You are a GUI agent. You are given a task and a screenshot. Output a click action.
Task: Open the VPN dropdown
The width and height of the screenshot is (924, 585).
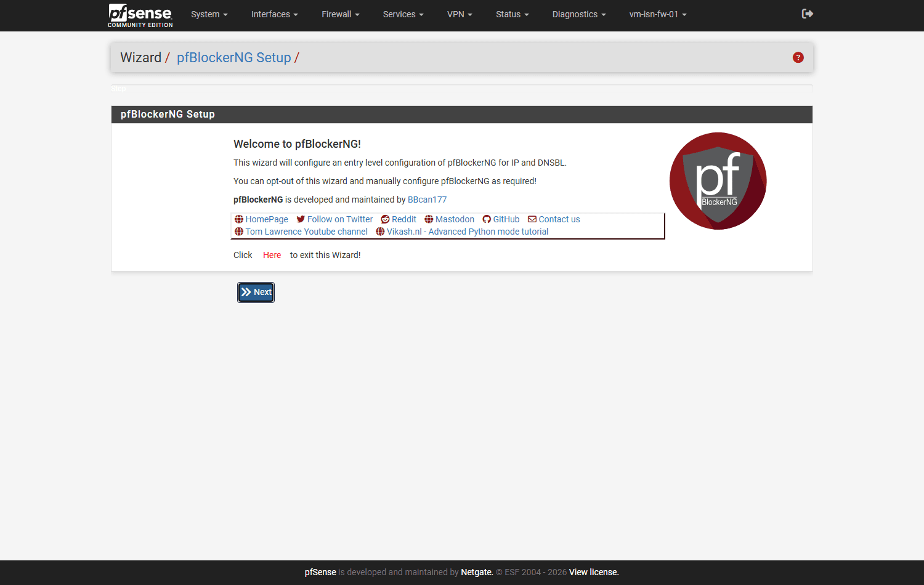coord(460,14)
